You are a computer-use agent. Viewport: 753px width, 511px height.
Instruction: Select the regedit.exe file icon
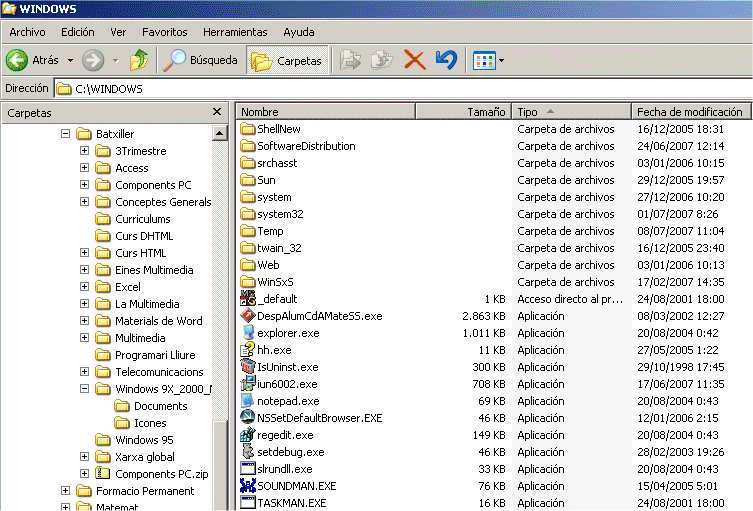[249, 435]
